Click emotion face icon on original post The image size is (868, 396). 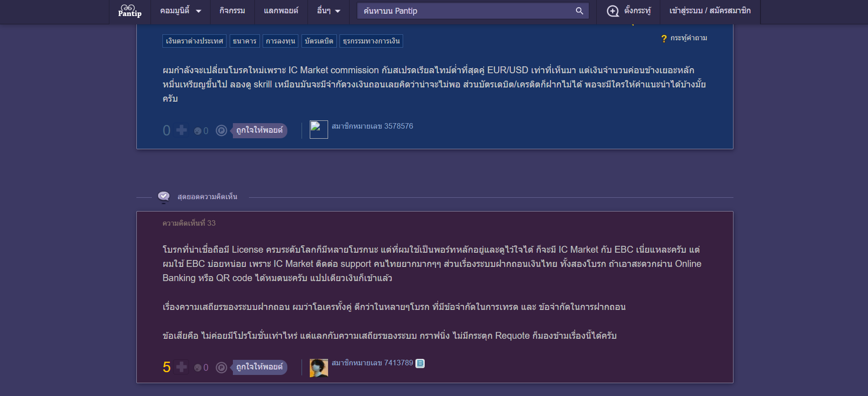198,131
